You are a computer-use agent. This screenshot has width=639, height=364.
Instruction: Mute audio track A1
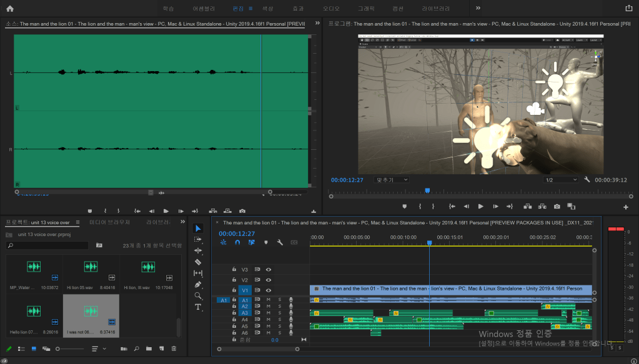tap(269, 300)
